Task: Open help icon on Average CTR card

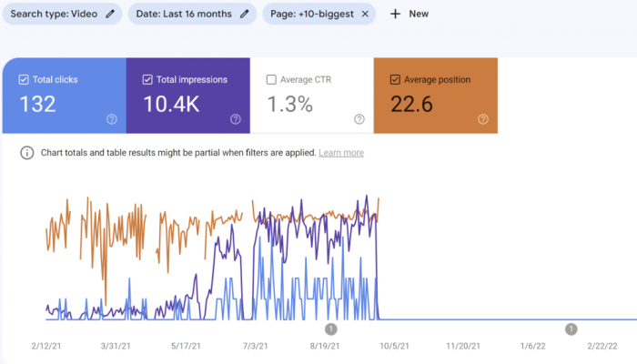Action: point(359,118)
